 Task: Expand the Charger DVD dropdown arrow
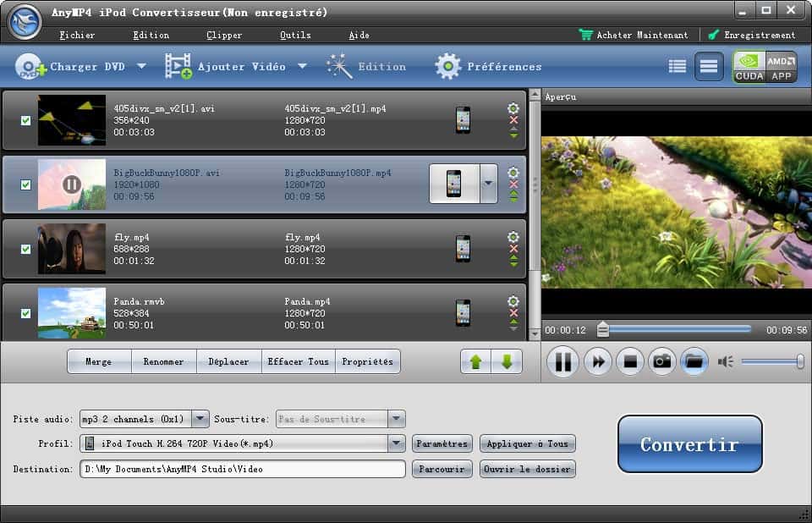[x=141, y=66]
